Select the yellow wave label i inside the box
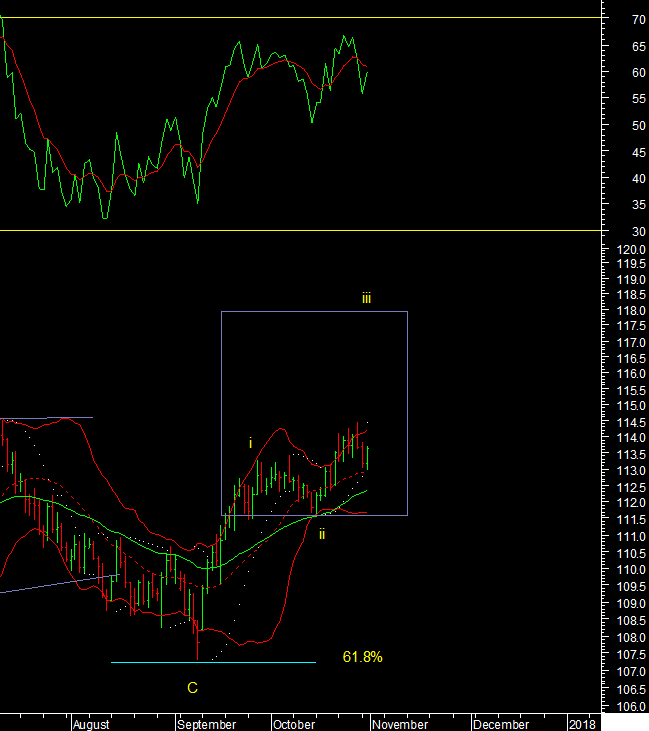649x731 pixels. 250,443
